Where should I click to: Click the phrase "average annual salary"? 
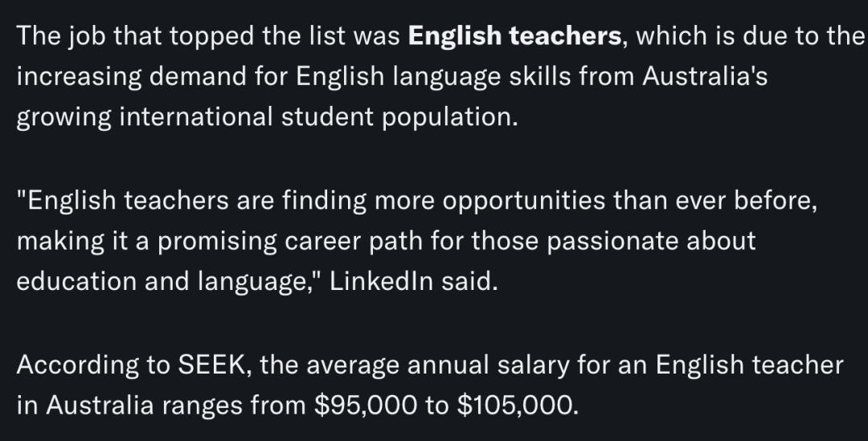437,365
